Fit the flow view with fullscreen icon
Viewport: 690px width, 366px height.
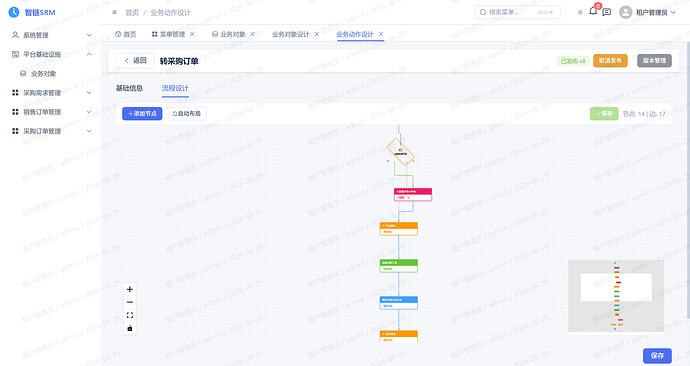(x=130, y=315)
